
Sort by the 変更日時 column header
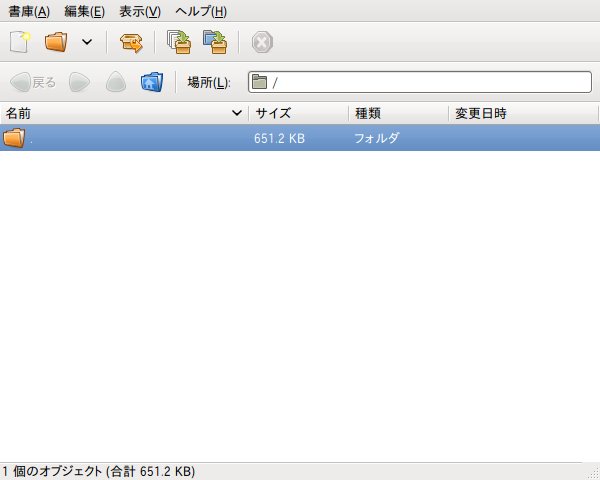coord(523,113)
